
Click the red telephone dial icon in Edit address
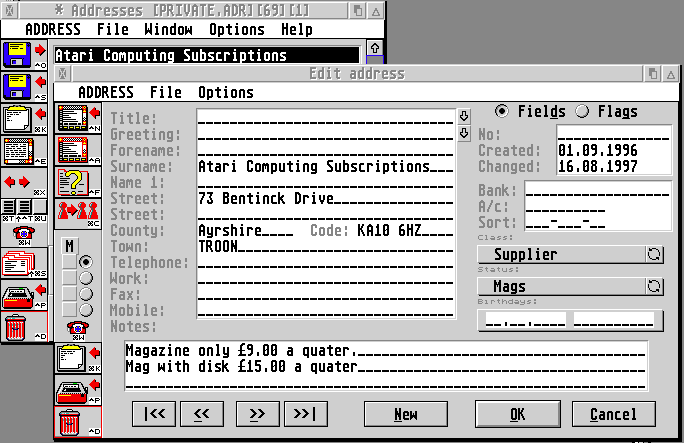(x=78, y=330)
